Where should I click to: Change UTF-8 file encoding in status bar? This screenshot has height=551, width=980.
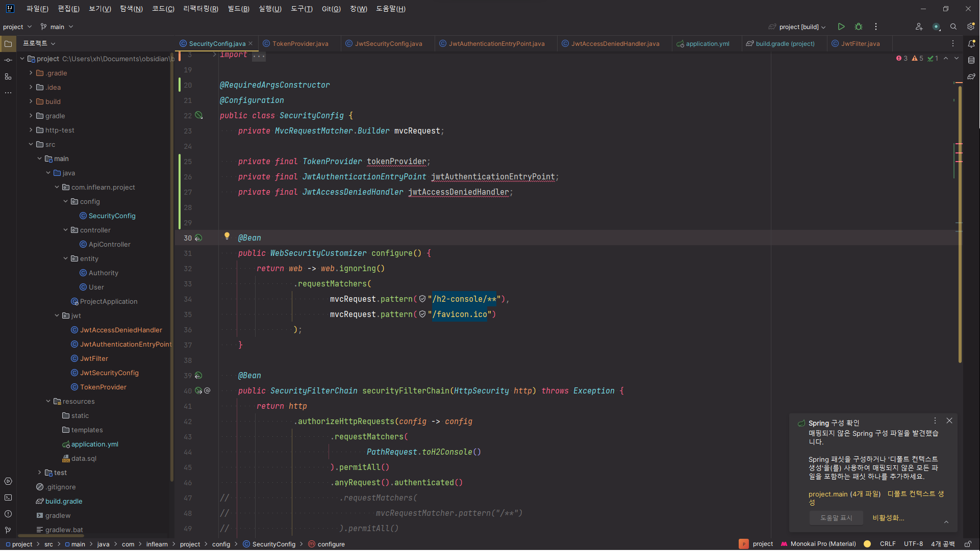(913, 544)
